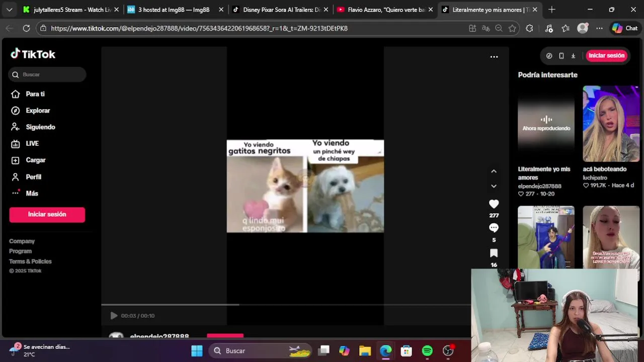This screenshot has width=644, height=362.
Task: Seek on the video progress bar
Action: click(286, 305)
